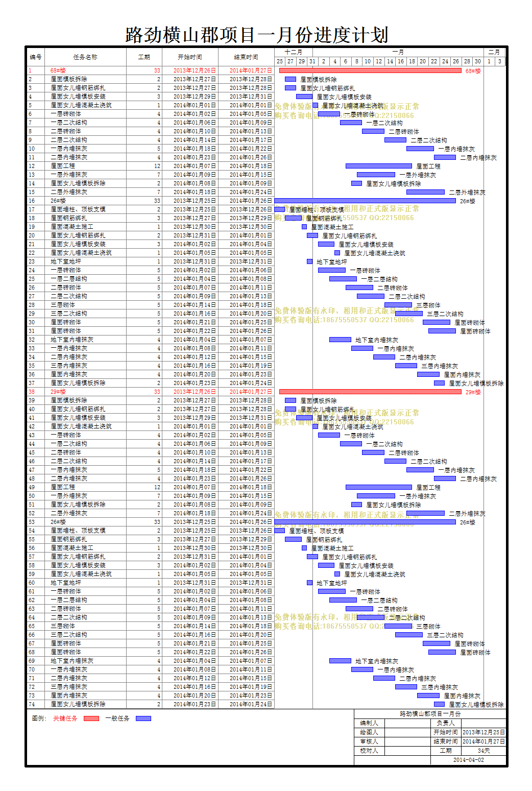Select task name 屋面混凝土施工 in table row 19
Screen dimensions: 532x791
coord(72,227)
